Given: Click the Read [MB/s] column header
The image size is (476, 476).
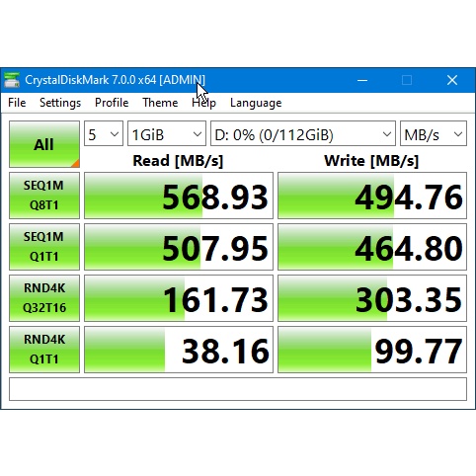Looking at the screenshot, I should pos(178,161).
